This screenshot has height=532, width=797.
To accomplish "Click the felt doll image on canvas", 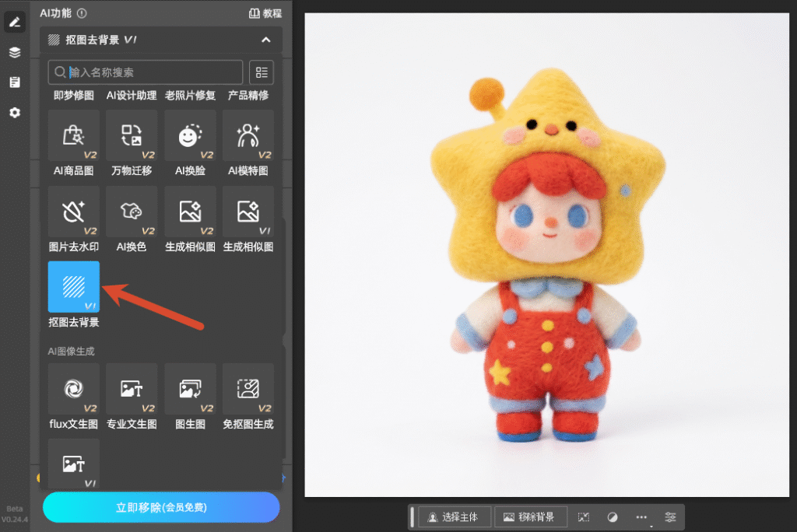I will click(x=547, y=254).
